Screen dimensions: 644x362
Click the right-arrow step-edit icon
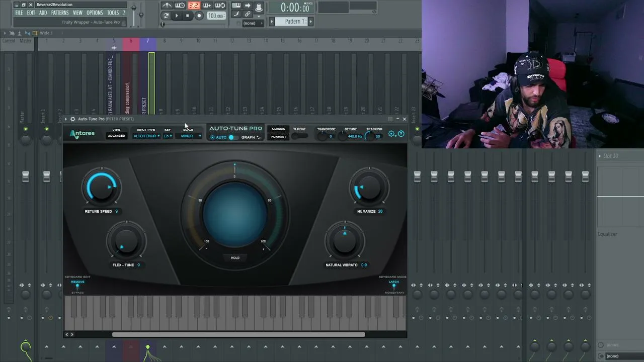click(248, 6)
